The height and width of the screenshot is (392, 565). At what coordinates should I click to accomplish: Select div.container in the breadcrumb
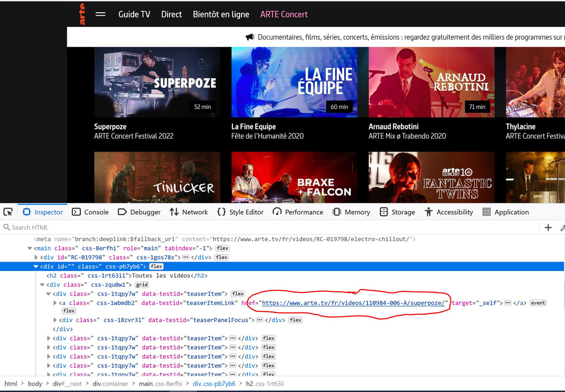[x=110, y=384]
